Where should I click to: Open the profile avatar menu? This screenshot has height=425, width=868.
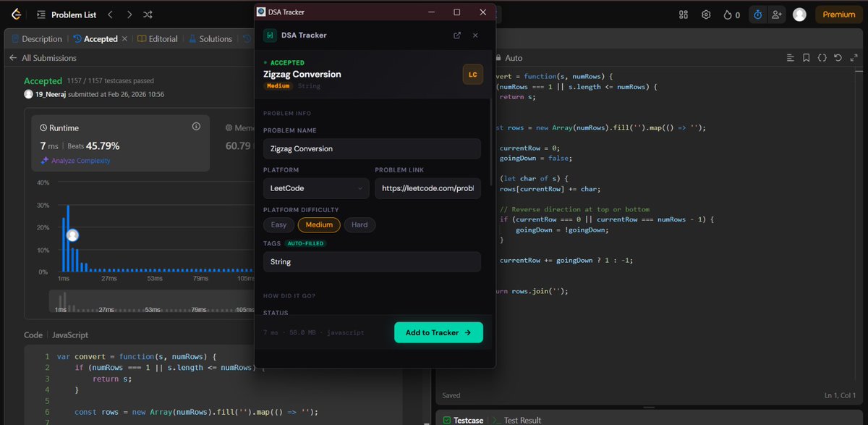pyautogui.click(x=799, y=14)
